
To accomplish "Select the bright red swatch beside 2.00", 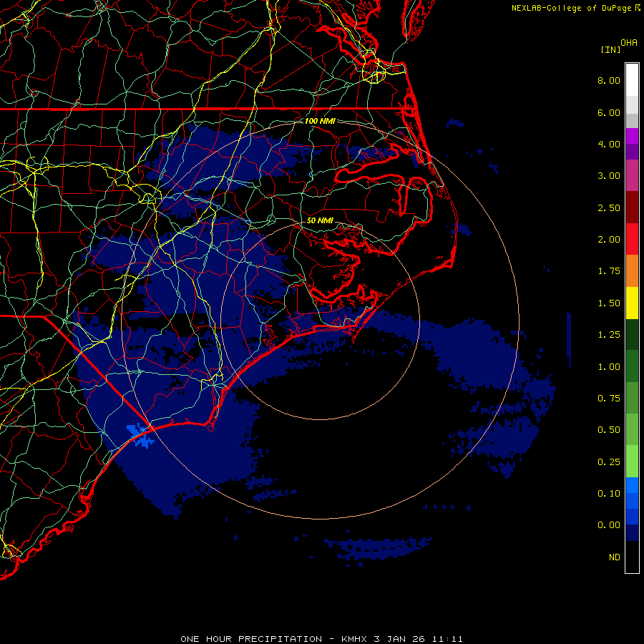I will 632,239.
